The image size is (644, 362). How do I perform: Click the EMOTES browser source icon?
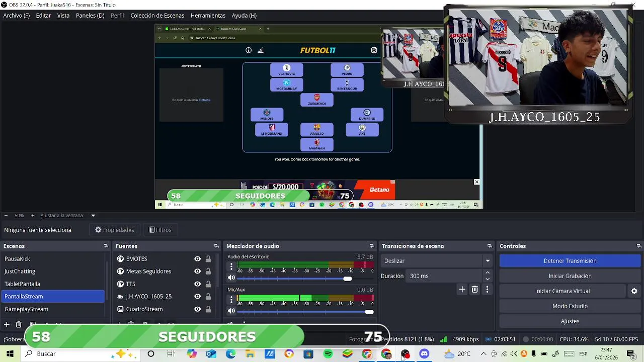click(x=120, y=259)
